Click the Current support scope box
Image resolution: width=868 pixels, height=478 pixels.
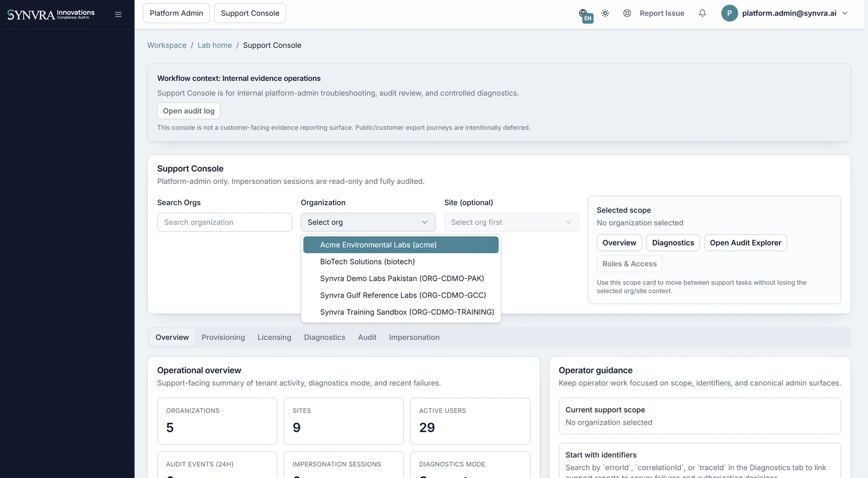[x=700, y=416]
